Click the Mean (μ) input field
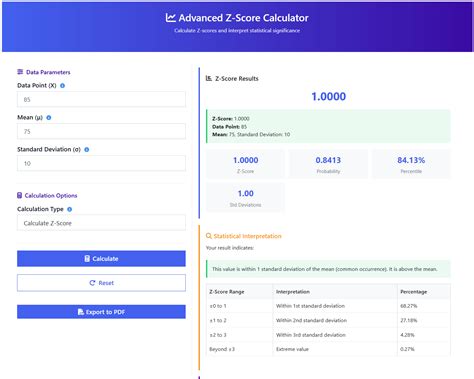The height and width of the screenshot is (379, 474). click(x=101, y=131)
